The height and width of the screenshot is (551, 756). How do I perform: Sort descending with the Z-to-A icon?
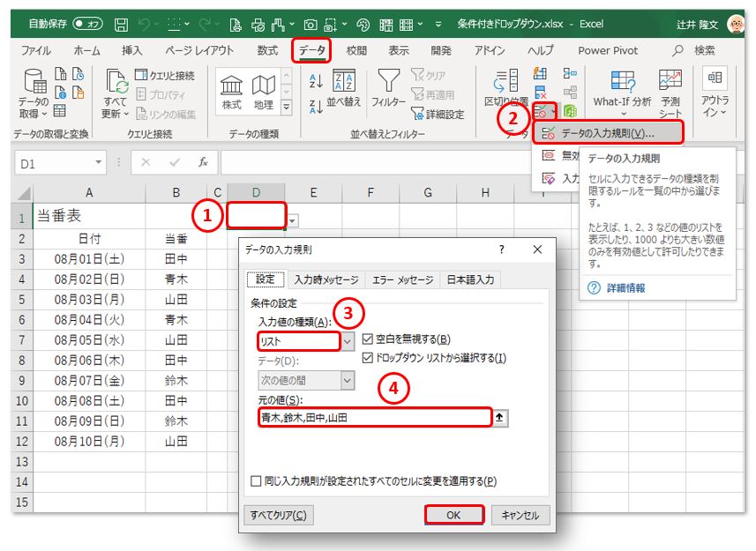point(316,107)
